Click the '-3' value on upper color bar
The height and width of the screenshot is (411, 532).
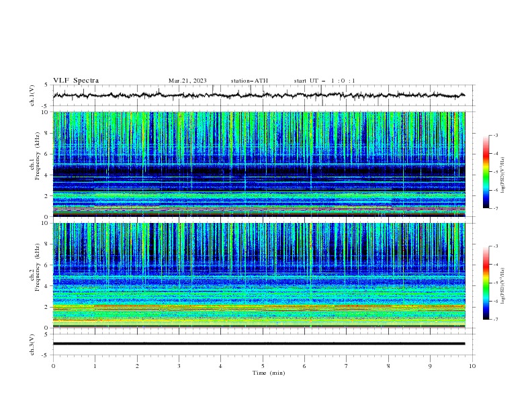(495, 135)
